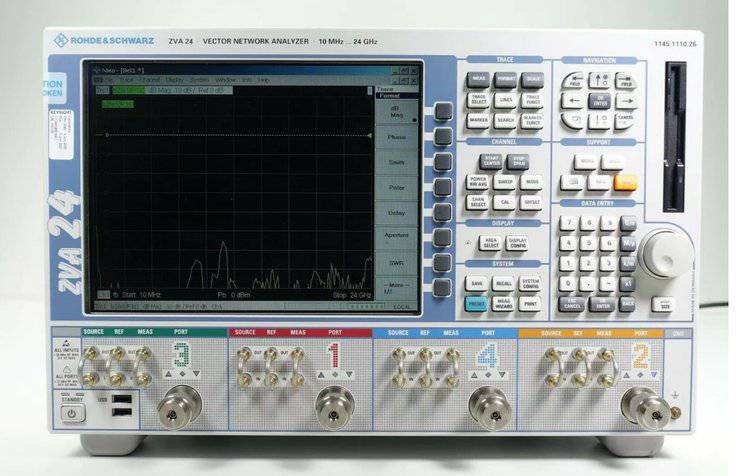Push the STANDBY power button

(72, 413)
